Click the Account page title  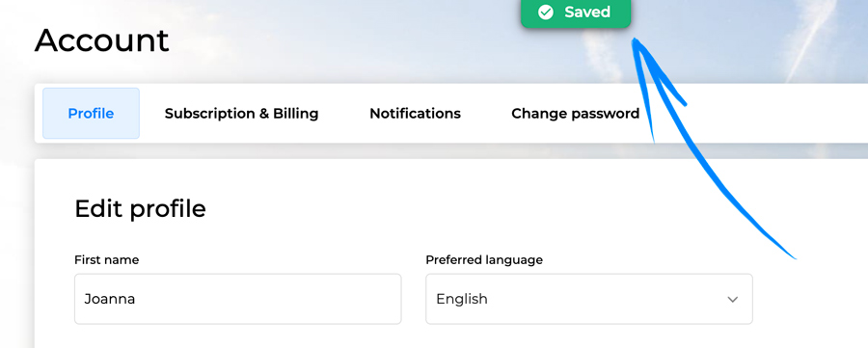pyautogui.click(x=102, y=40)
